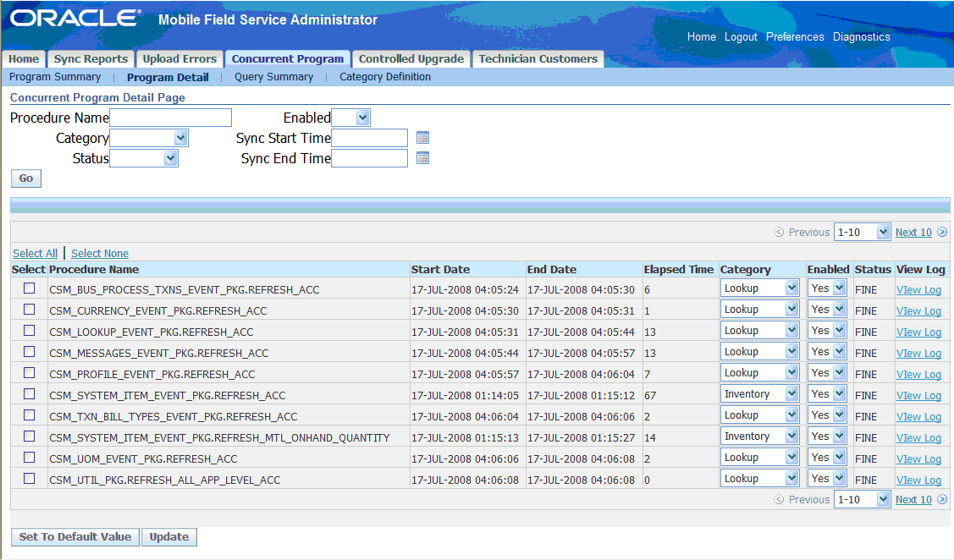The image size is (954, 560).
Task: Check the CSM_MESSAGES_EVENT_PKG.REFRESH_ACC checkbox
Action: 29,351
